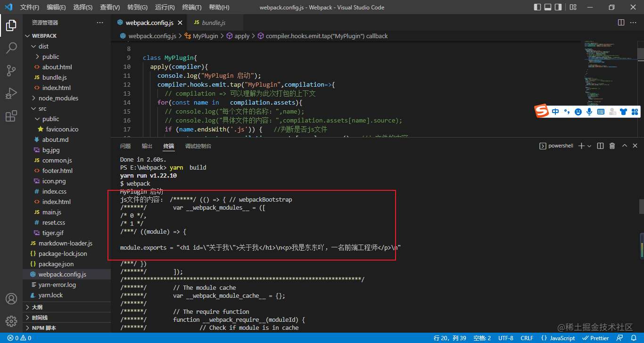This screenshot has height=343, width=644.
Task: Open the 帮助(H) menu
Action: click(219, 7)
